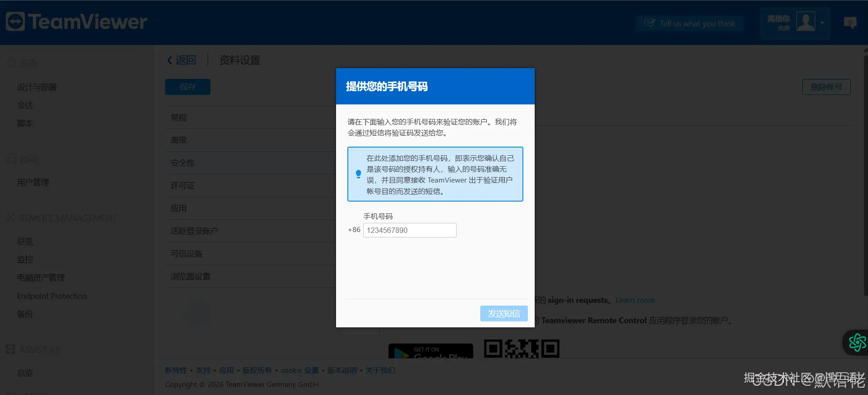Image resolution: width=868 pixels, height=395 pixels.
Task: Select the 高级 settings tab
Action: 250,140
